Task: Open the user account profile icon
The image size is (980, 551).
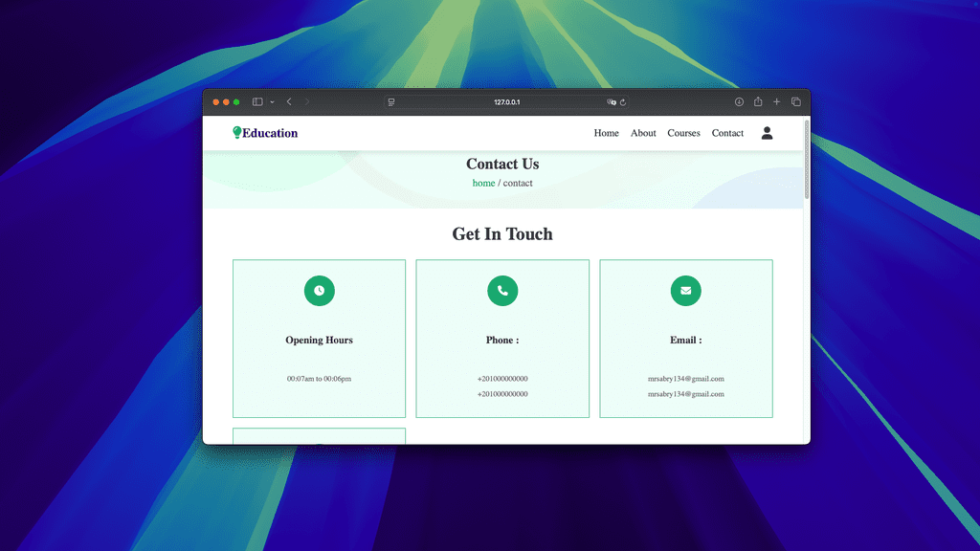Action: point(767,133)
